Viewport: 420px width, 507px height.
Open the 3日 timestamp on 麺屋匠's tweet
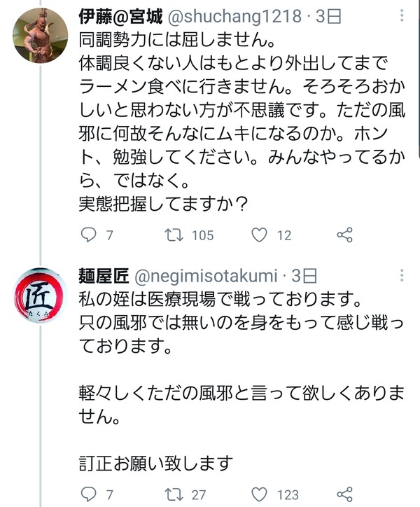pos(304,276)
